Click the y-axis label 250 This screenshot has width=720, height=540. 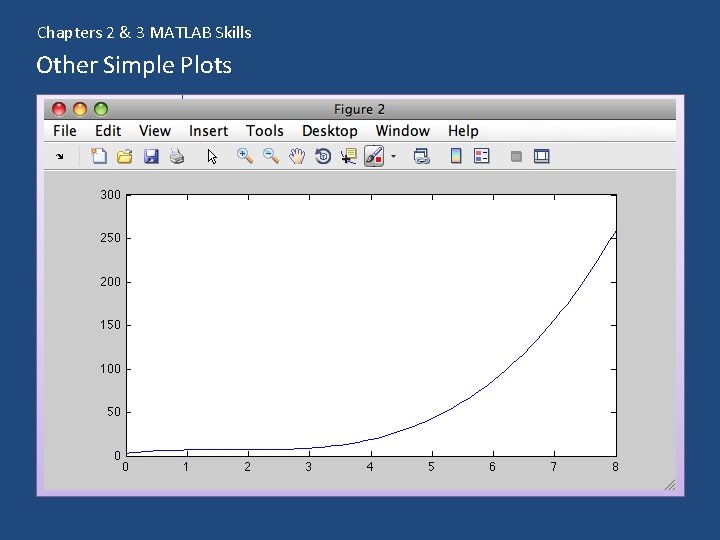tap(110, 238)
